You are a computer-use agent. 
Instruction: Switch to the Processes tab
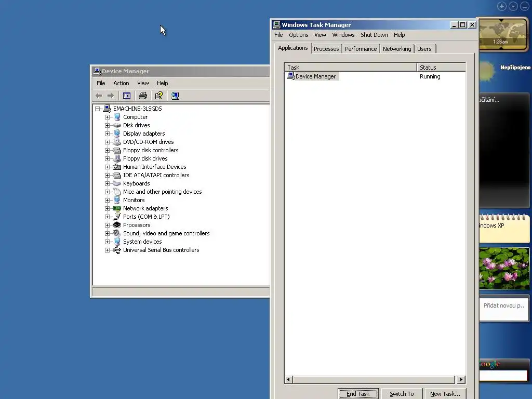(326, 49)
